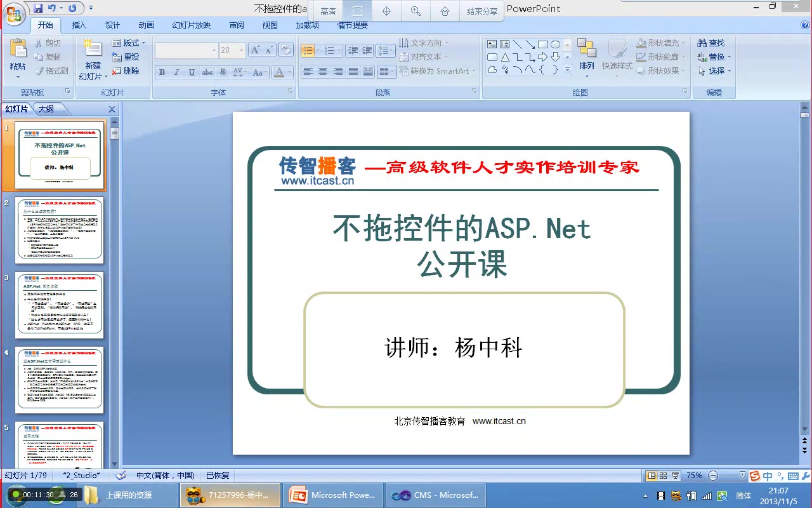Viewport: 812px width, 508px height.
Task: Select the isosceles triangle shape
Action: pyautogui.click(x=505, y=57)
